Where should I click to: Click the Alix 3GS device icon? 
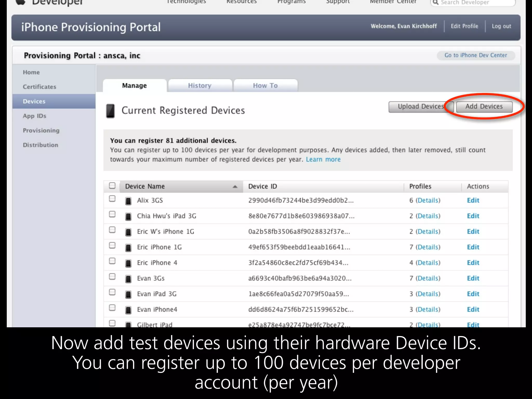[x=128, y=201]
